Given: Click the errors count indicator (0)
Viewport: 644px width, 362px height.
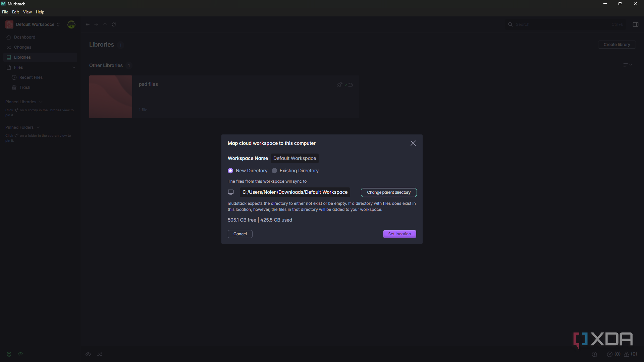Looking at the screenshot, I should click(x=614, y=354).
